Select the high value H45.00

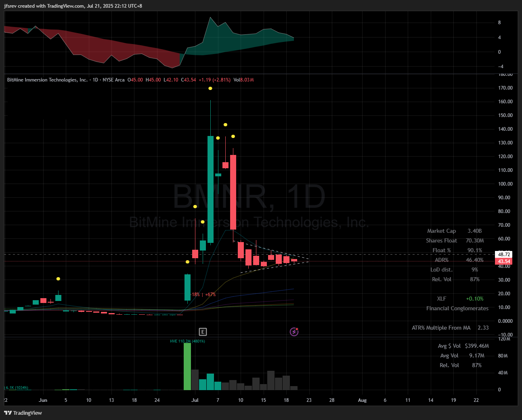(x=153, y=80)
